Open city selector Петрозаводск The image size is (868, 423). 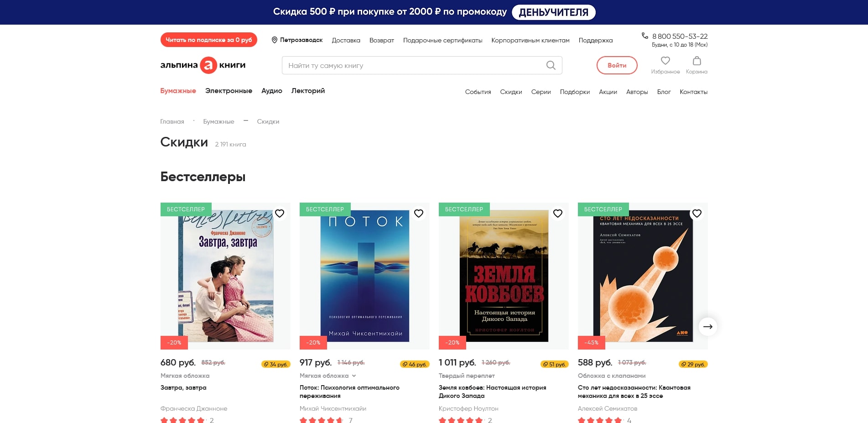301,40
